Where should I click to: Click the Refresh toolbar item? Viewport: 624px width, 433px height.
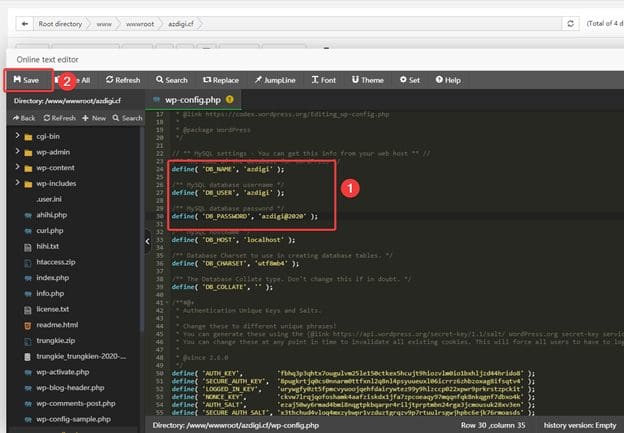[122, 80]
